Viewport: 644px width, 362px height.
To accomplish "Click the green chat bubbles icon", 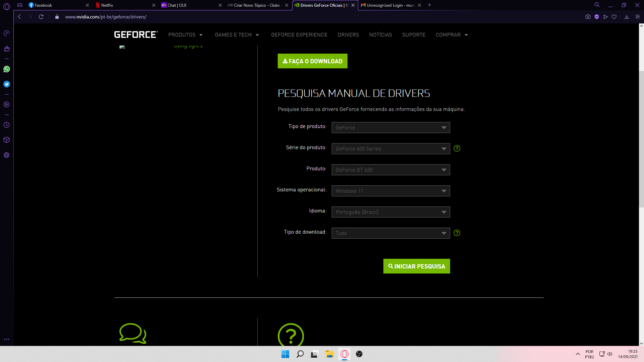I will [133, 333].
